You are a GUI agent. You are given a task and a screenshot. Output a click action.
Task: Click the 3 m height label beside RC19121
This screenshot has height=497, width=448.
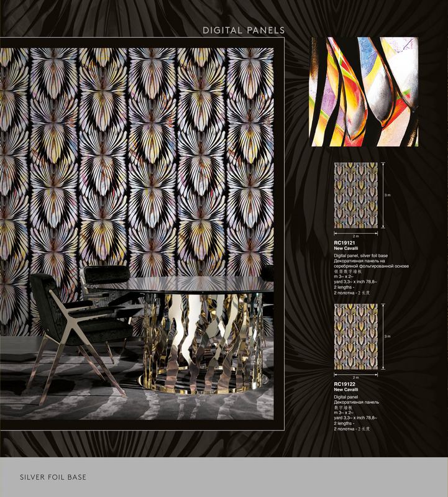coord(387,195)
